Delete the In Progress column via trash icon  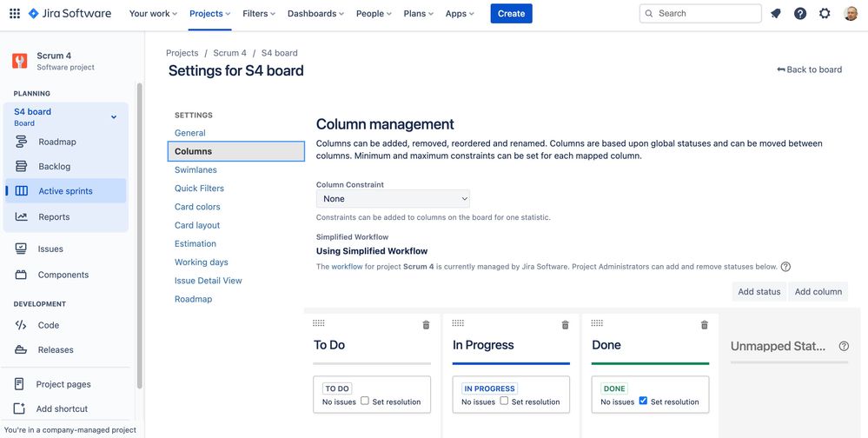click(565, 325)
